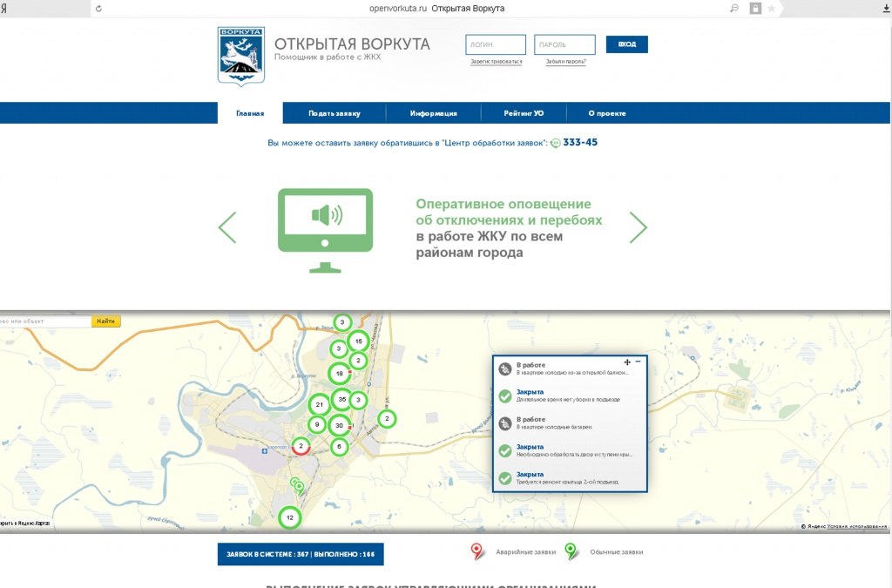Open the map cluster marked 21
The width and height of the screenshot is (892, 588).
320,404
